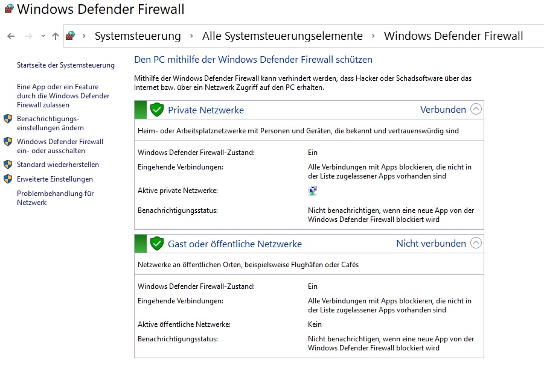Go to the Systemsteuerung breadcrumb
The image size is (544, 392).
[x=138, y=36]
